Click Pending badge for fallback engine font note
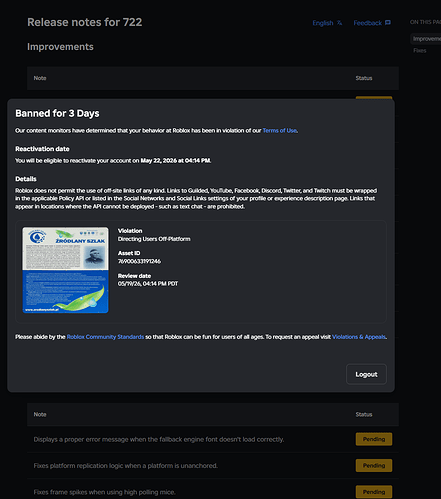This screenshot has width=441, height=499. pos(374,439)
